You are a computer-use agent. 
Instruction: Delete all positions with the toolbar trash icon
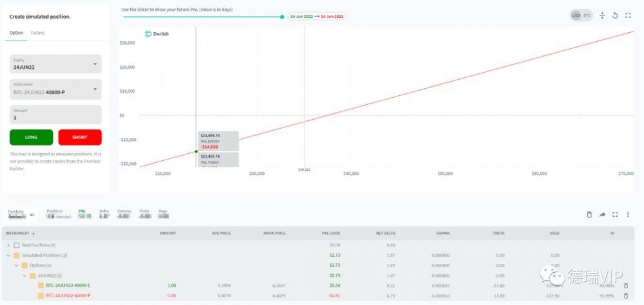pos(589,214)
